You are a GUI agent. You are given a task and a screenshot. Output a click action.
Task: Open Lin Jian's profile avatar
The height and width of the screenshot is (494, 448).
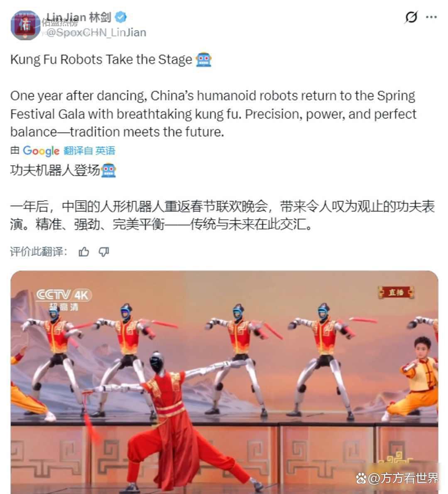[x=25, y=25]
